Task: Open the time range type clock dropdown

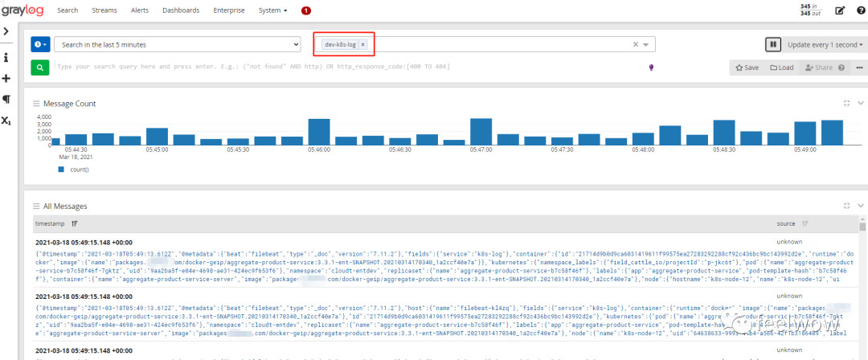Action: point(40,44)
